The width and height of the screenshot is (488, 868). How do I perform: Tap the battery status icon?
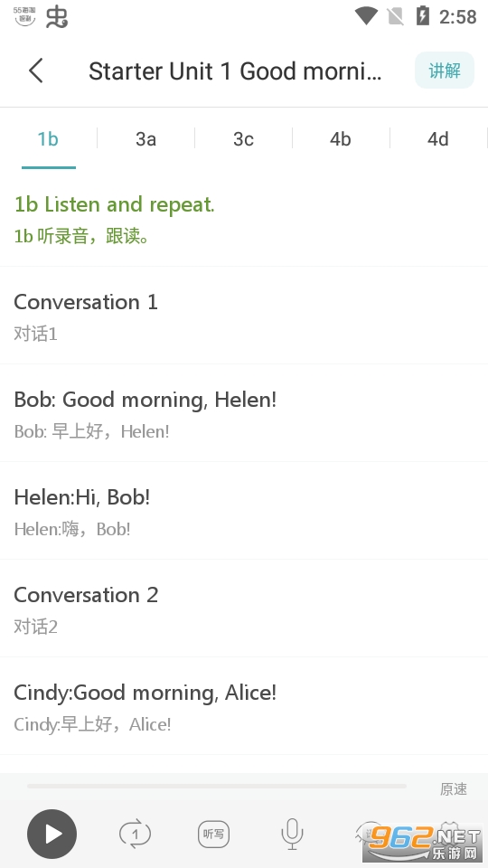coord(422,16)
